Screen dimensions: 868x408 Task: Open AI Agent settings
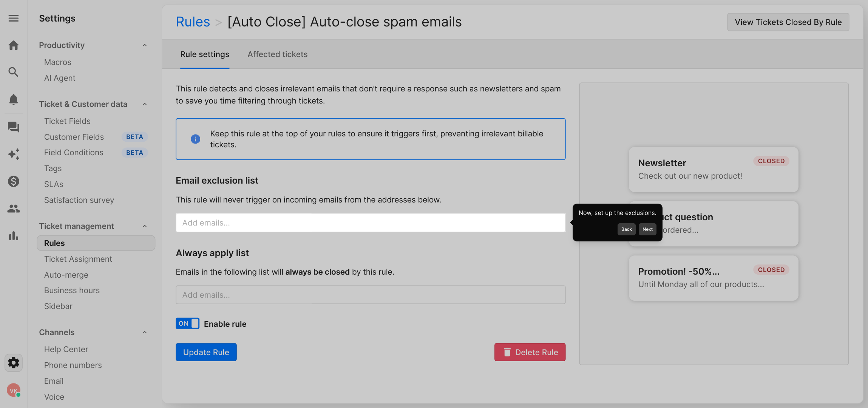click(x=60, y=78)
